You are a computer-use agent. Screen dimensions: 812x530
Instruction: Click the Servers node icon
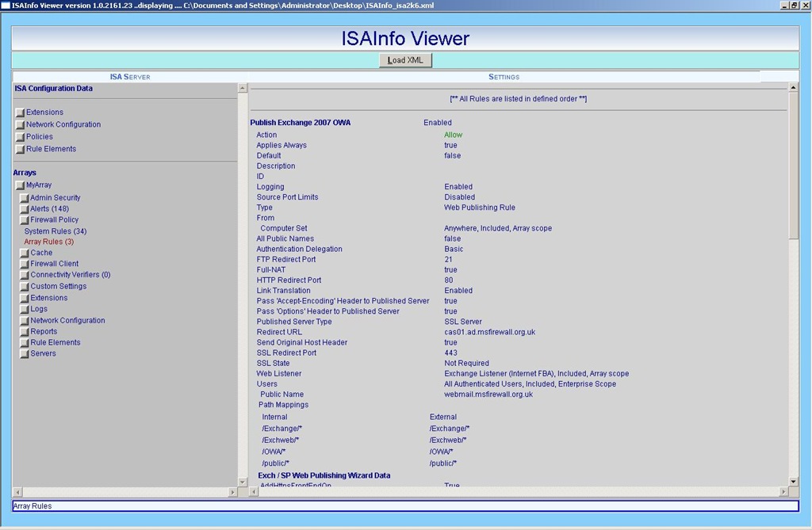click(x=25, y=354)
